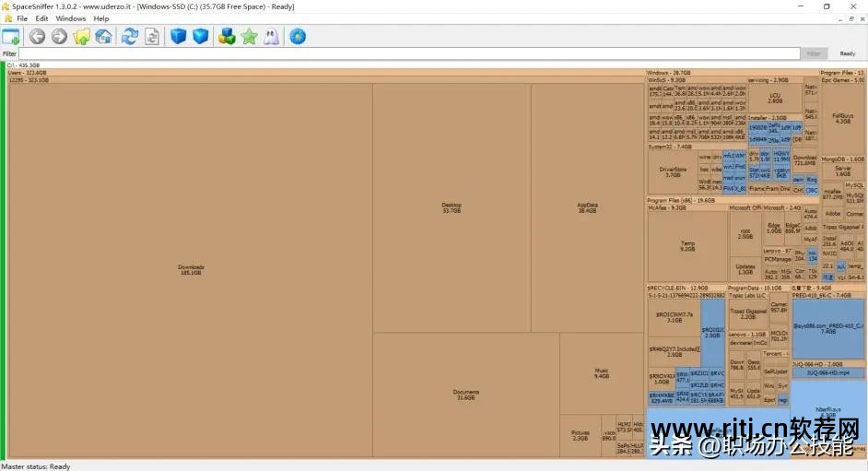Click the Master status: Ready status text
Screen dimensions: 868x471
pyautogui.click(x=36, y=466)
